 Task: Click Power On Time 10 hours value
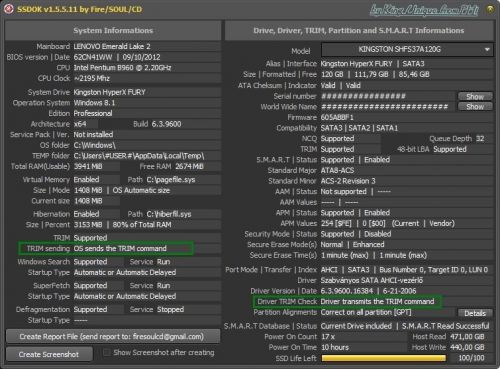click(335, 347)
